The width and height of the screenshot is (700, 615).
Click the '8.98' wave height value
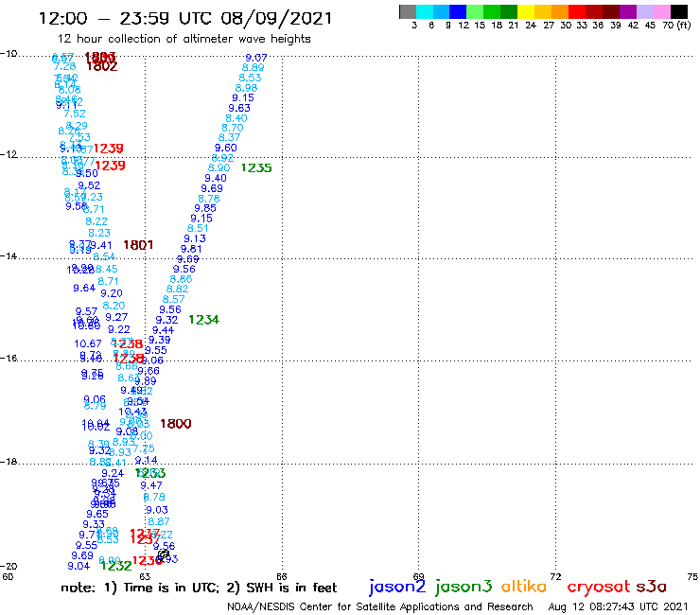point(246,88)
